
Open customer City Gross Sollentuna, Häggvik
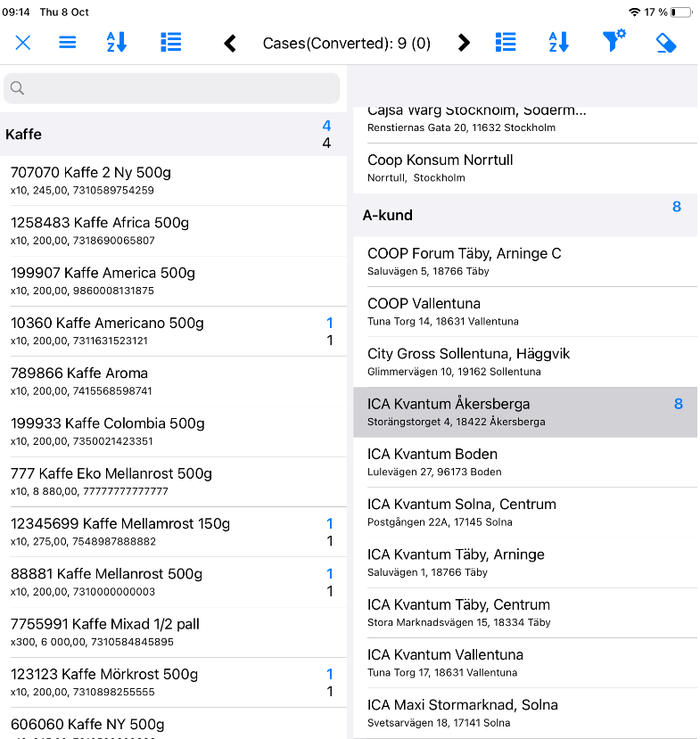(x=525, y=362)
